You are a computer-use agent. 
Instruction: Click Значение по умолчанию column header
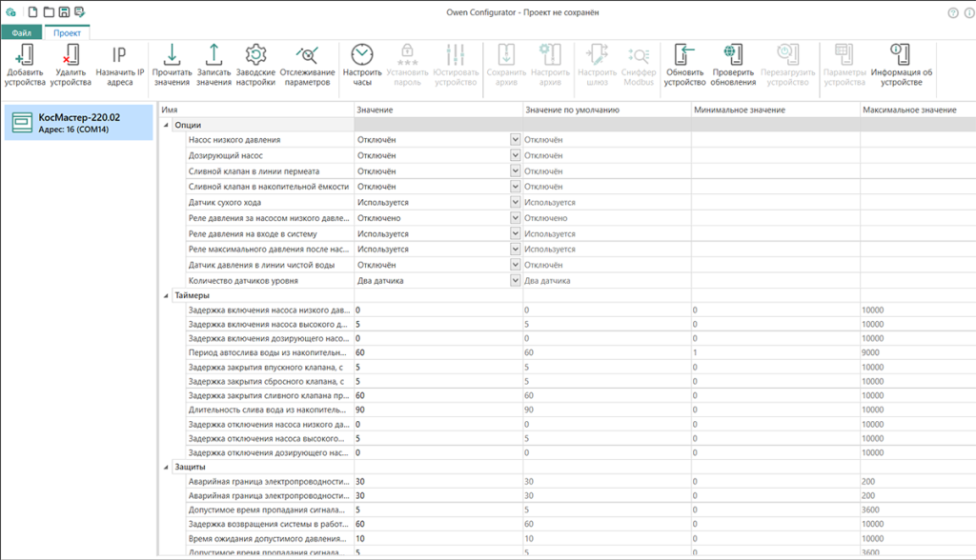607,110
